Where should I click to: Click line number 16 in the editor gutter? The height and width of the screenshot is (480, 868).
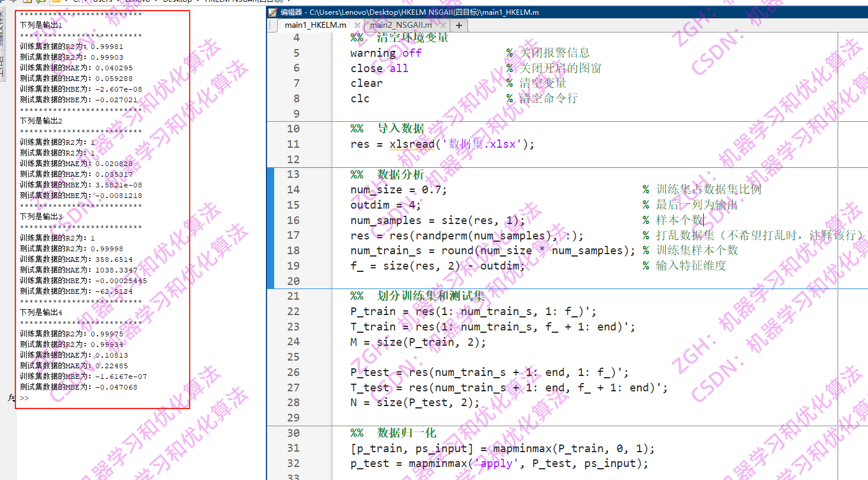tap(294, 219)
